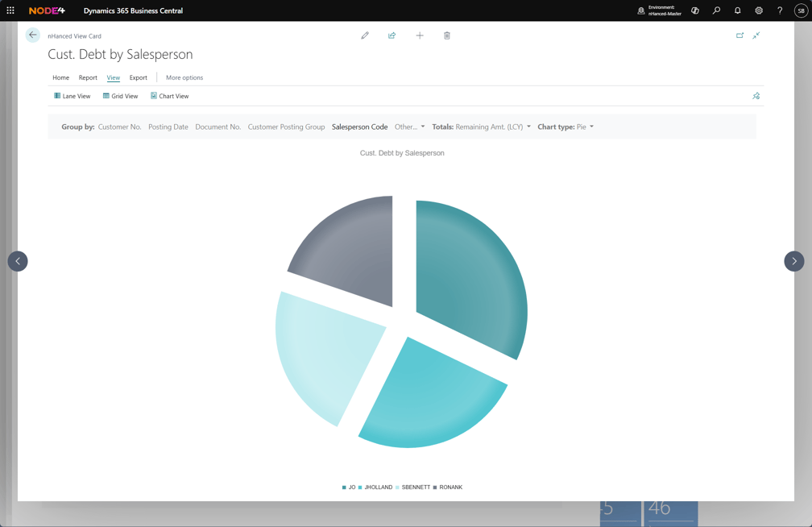Go to previous record arrow
Viewport: 812px width, 527px height.
(x=18, y=261)
